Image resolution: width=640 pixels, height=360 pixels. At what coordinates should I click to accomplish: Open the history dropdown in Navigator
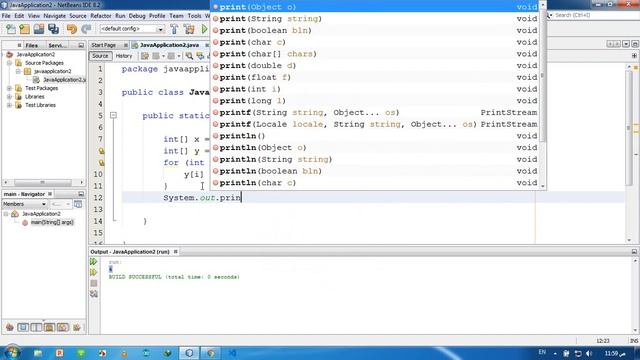(61, 204)
